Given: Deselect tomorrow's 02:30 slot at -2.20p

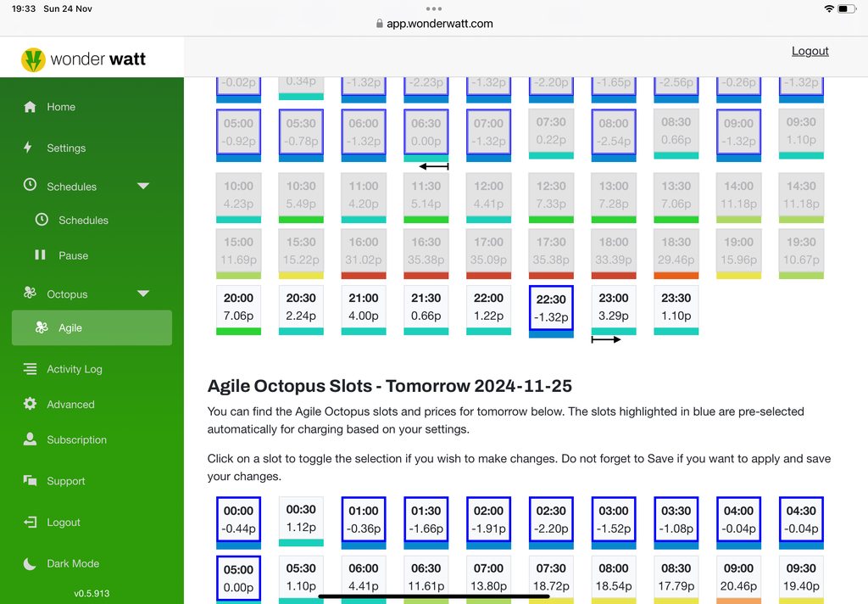Looking at the screenshot, I should click(x=551, y=519).
